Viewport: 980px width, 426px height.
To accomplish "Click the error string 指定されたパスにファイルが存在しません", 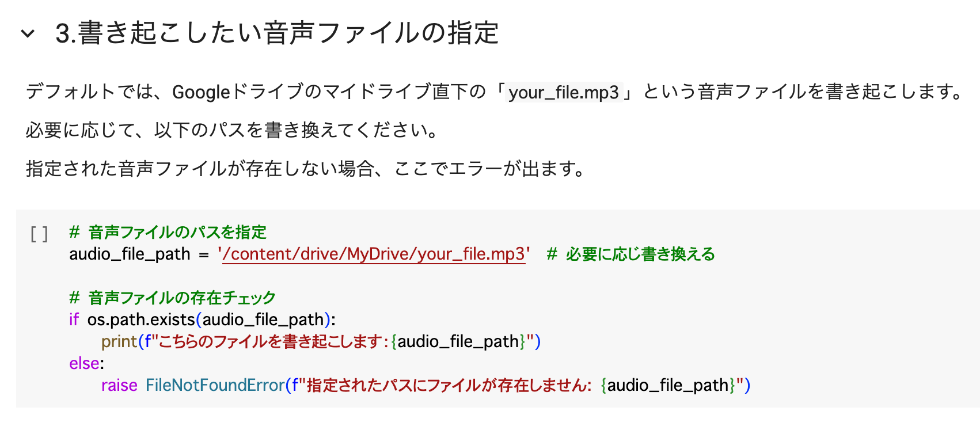I will (x=448, y=386).
